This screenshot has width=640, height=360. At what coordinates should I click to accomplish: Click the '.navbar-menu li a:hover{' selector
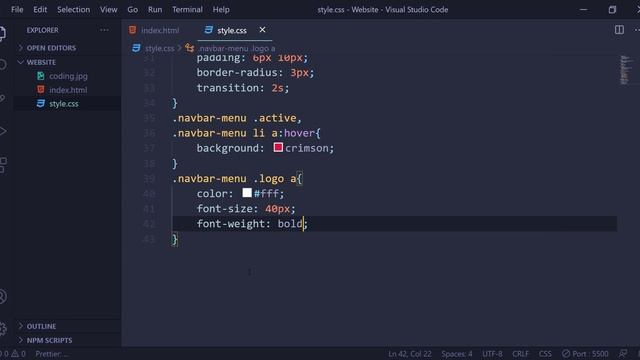pyautogui.click(x=246, y=133)
